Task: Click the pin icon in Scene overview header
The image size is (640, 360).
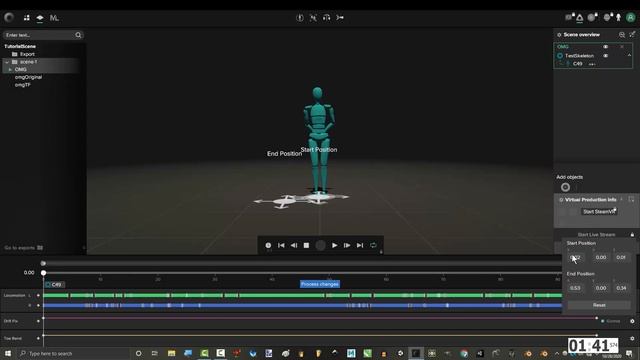Action: [632, 34]
